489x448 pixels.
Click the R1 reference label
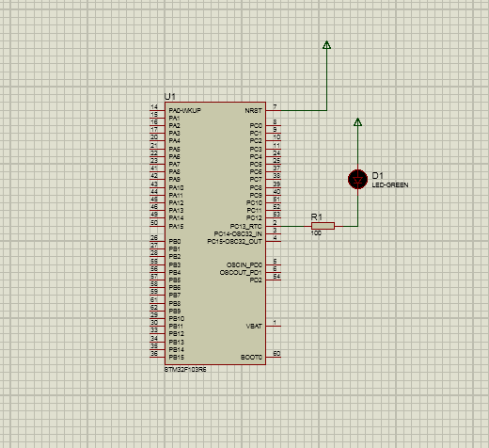(316, 217)
